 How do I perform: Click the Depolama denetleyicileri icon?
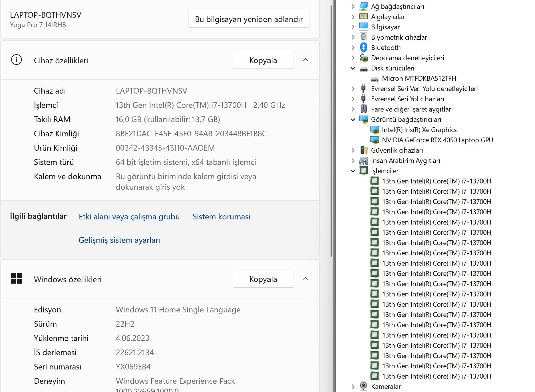coord(363,58)
